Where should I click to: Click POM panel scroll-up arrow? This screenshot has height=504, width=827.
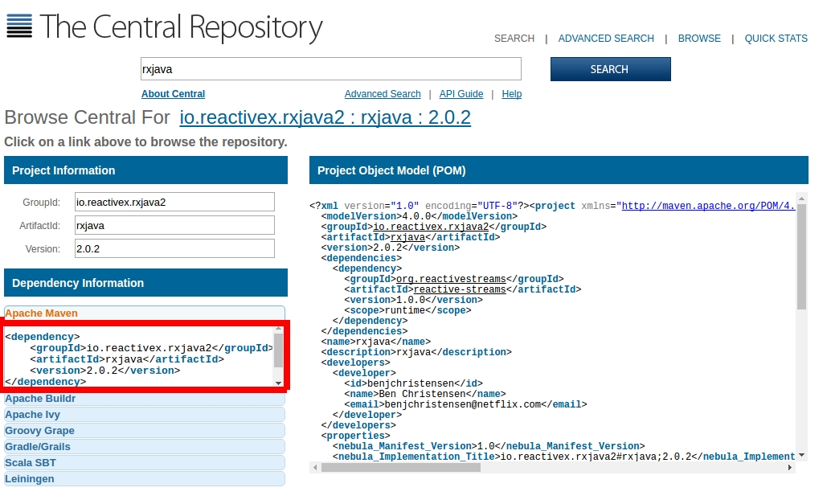tap(802, 199)
